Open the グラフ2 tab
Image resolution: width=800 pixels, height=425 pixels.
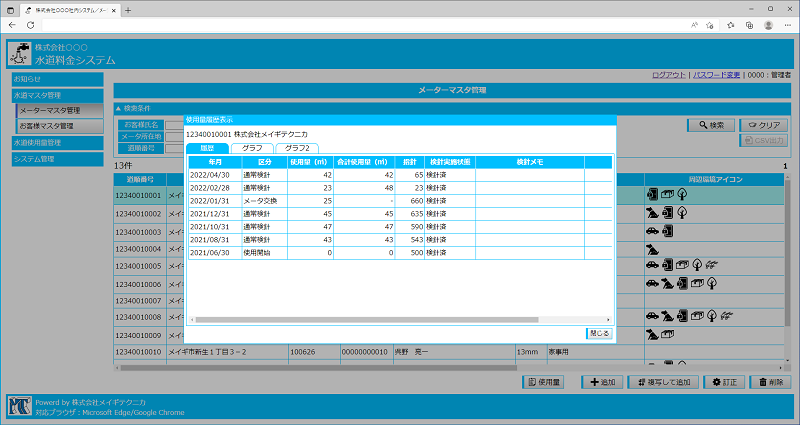click(x=297, y=148)
